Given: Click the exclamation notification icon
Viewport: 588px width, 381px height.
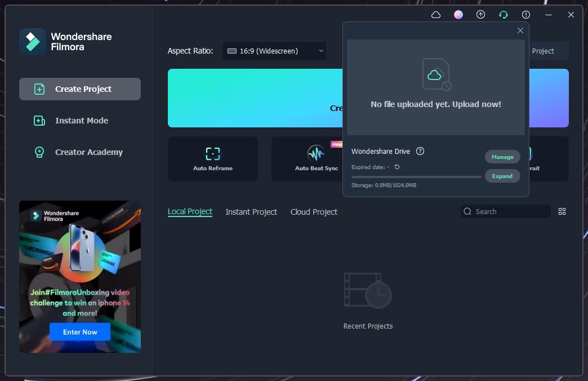Looking at the screenshot, I should (x=526, y=15).
